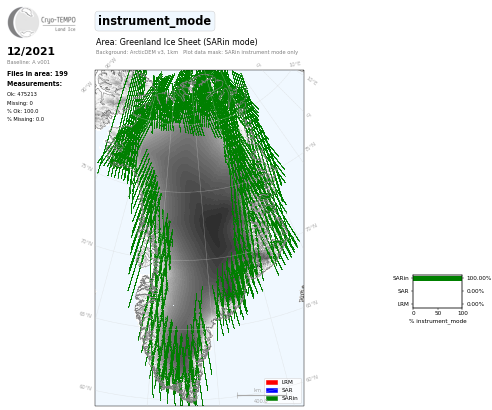Click the Missing: 0 measurement line
Viewport: 492px width, 410px height.
(20, 103)
